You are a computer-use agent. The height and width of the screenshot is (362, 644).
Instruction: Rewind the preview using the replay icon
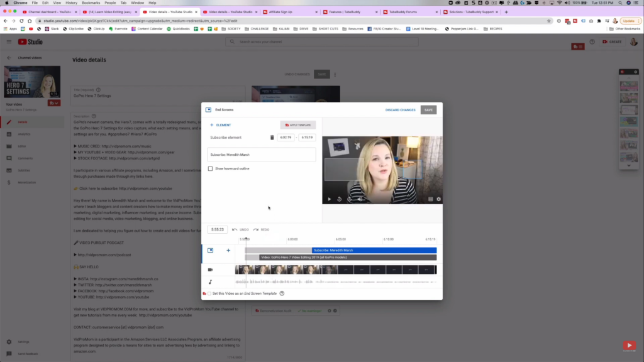pos(339,199)
